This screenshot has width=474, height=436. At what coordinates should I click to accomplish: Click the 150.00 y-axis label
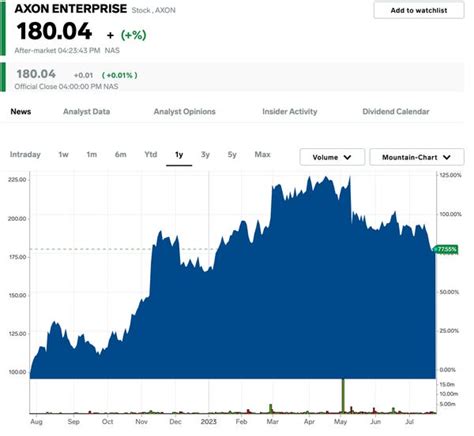click(17, 295)
